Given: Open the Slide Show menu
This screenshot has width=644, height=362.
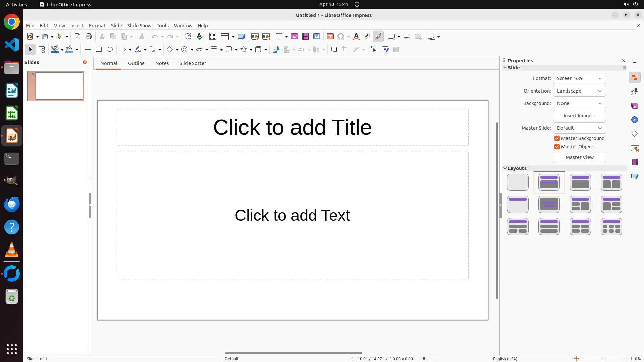Looking at the screenshot, I should click(139, 26).
